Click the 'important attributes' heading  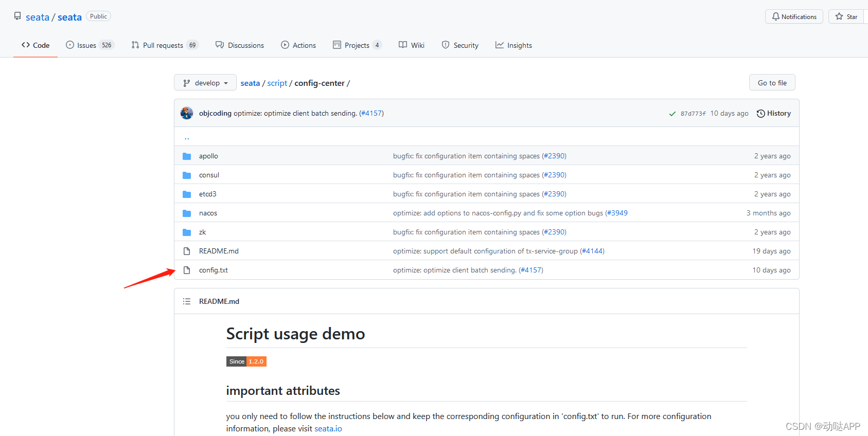[283, 391]
